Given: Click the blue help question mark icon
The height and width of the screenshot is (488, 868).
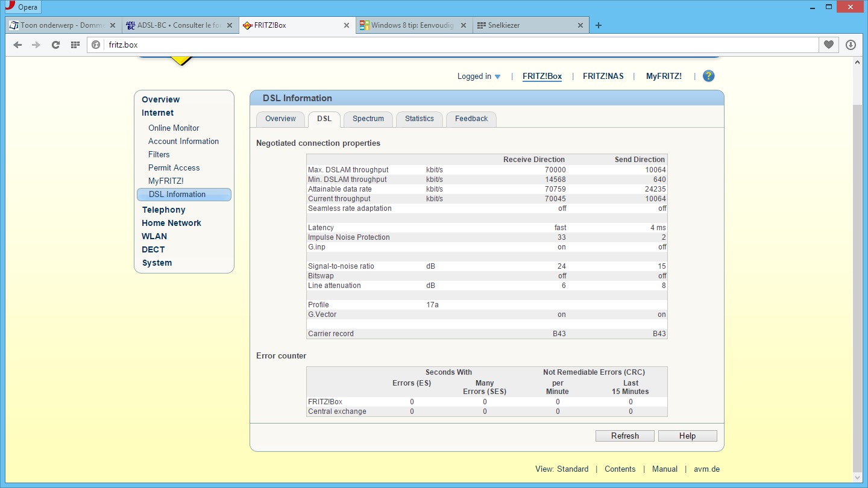Looking at the screenshot, I should click(708, 76).
